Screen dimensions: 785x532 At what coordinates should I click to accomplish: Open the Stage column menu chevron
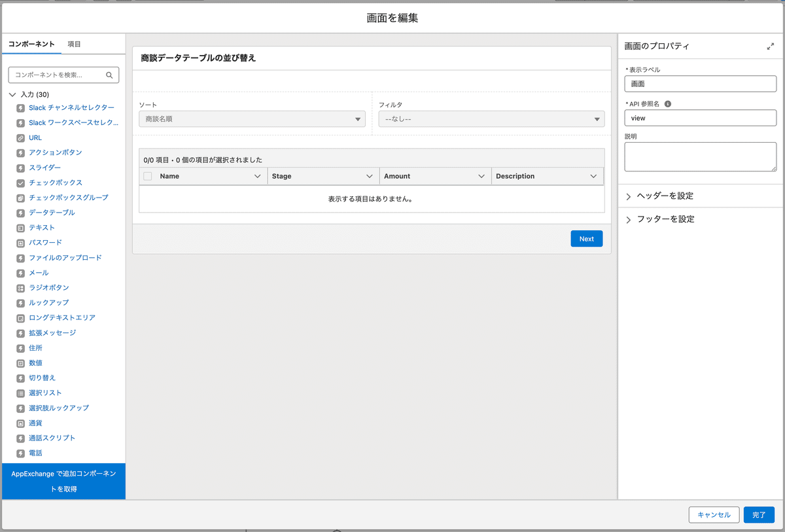tap(370, 176)
